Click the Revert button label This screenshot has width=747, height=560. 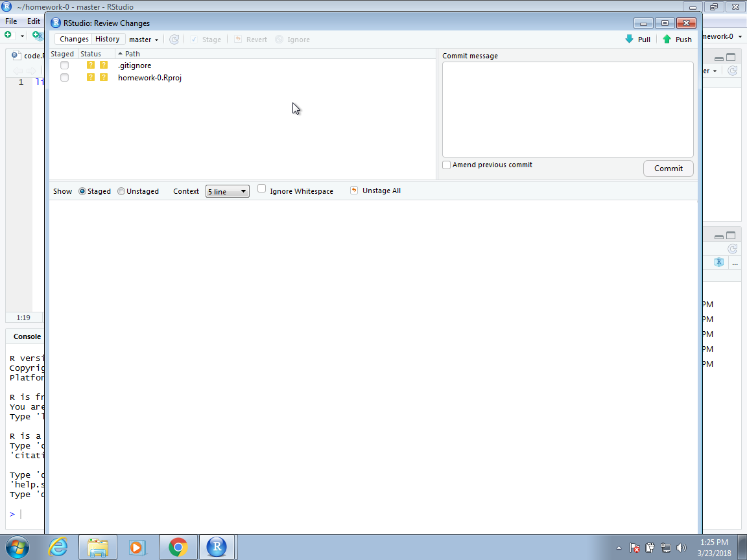tap(256, 40)
